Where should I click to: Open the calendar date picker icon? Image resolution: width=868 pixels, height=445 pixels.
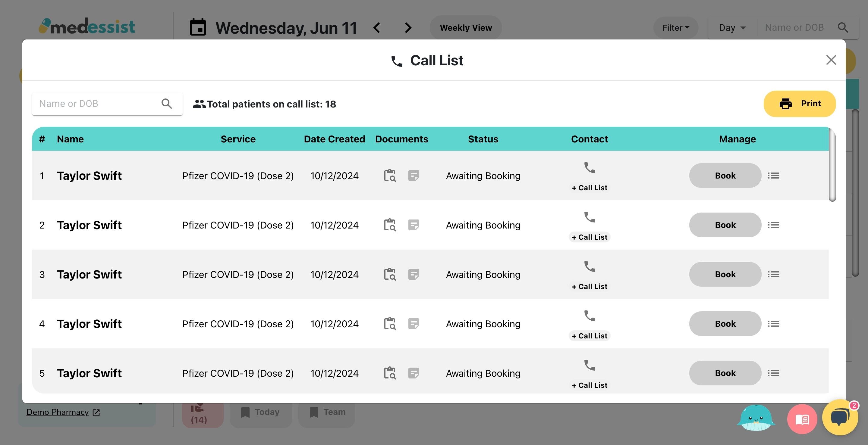[198, 27]
